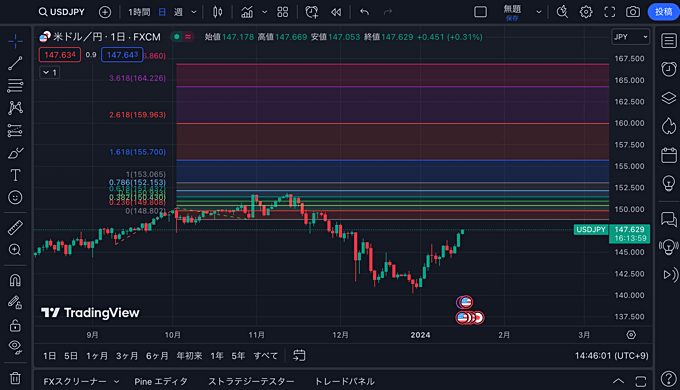Toggle lock all drawing tools
The width and height of the screenshot is (680, 390).
coord(15,325)
